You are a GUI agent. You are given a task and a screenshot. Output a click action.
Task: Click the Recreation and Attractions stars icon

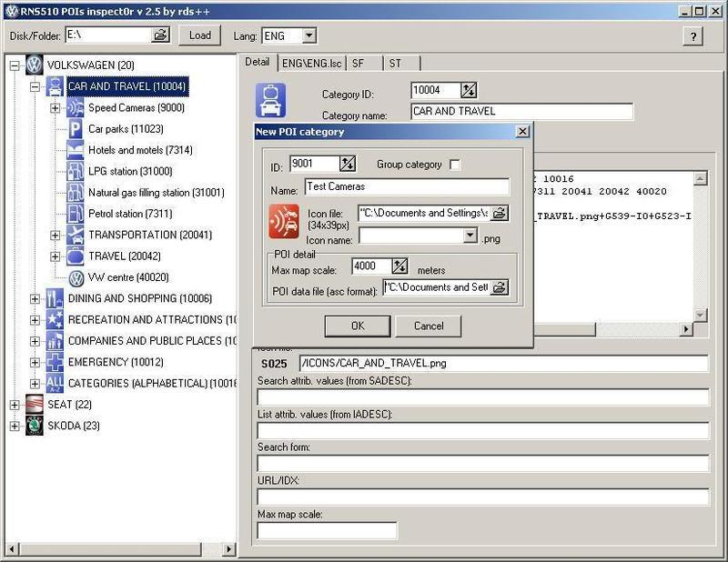click(x=55, y=320)
